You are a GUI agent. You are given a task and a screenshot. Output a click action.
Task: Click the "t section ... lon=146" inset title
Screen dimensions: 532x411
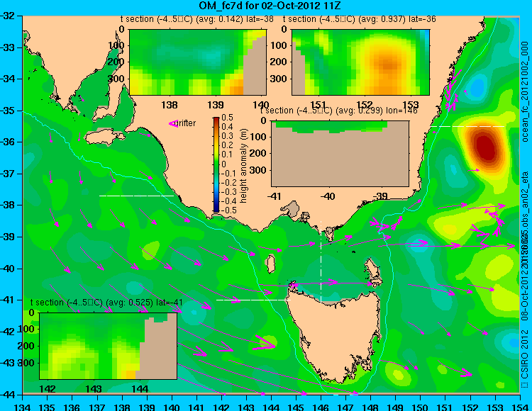[x=338, y=111]
